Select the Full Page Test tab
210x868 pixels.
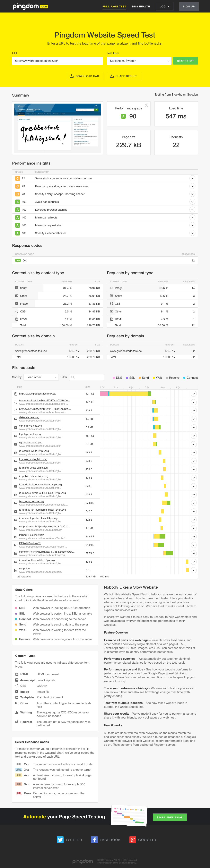pyautogui.click(x=114, y=6)
